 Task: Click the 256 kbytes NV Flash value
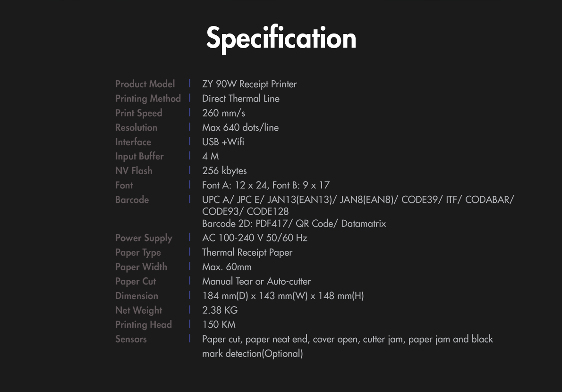(224, 171)
